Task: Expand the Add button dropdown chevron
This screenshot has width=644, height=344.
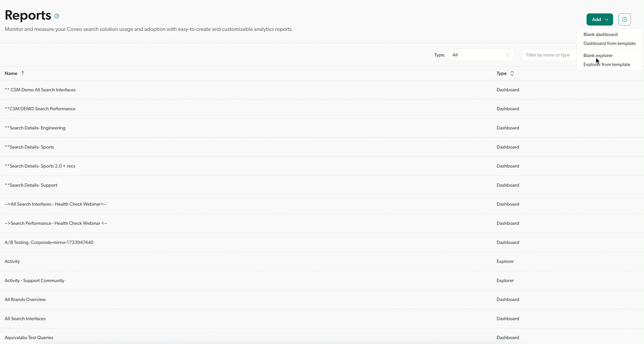Action: [607, 19]
